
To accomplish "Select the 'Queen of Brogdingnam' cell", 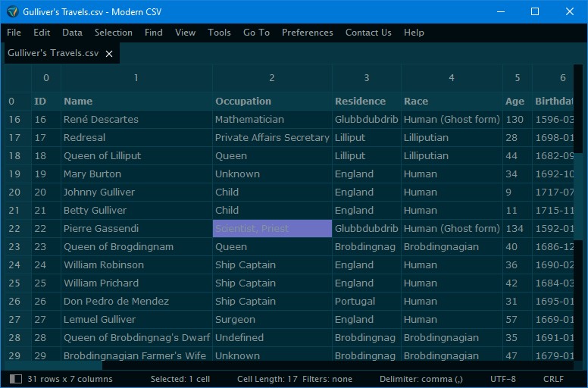I will [x=136, y=247].
